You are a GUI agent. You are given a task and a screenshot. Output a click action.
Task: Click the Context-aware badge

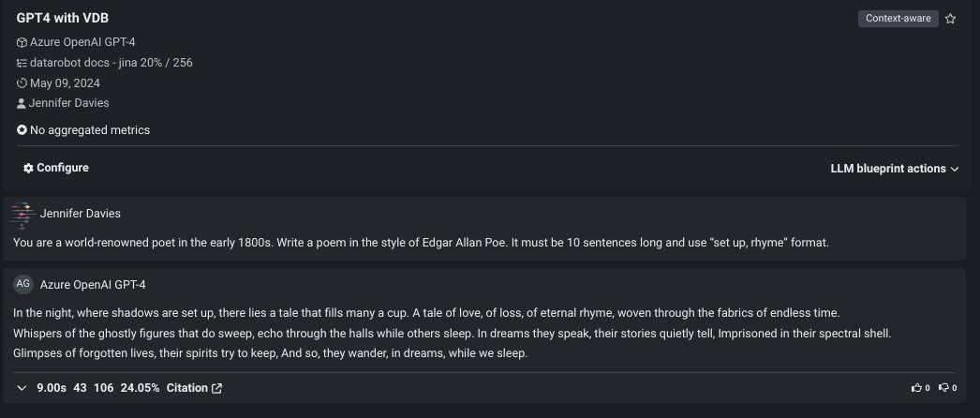(x=898, y=19)
